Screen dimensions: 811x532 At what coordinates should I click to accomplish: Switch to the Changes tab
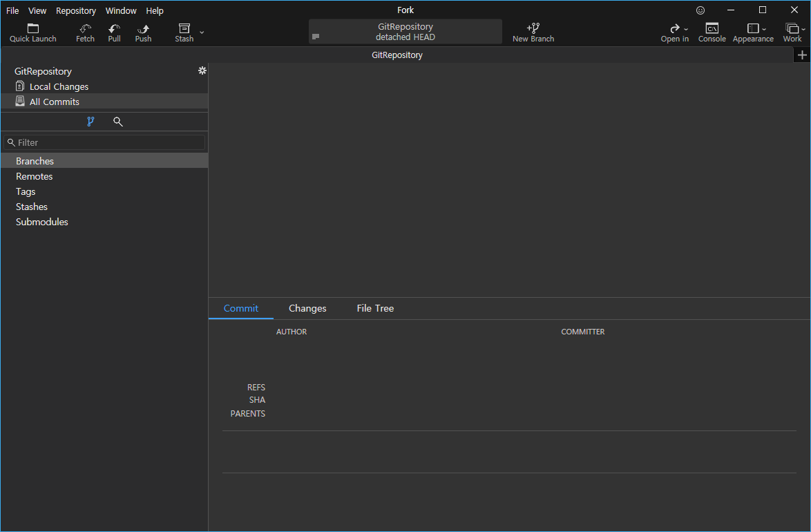(x=307, y=308)
